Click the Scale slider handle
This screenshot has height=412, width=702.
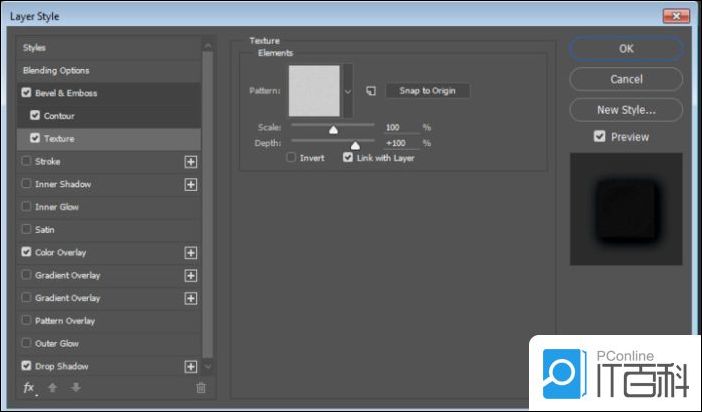pyautogui.click(x=333, y=130)
